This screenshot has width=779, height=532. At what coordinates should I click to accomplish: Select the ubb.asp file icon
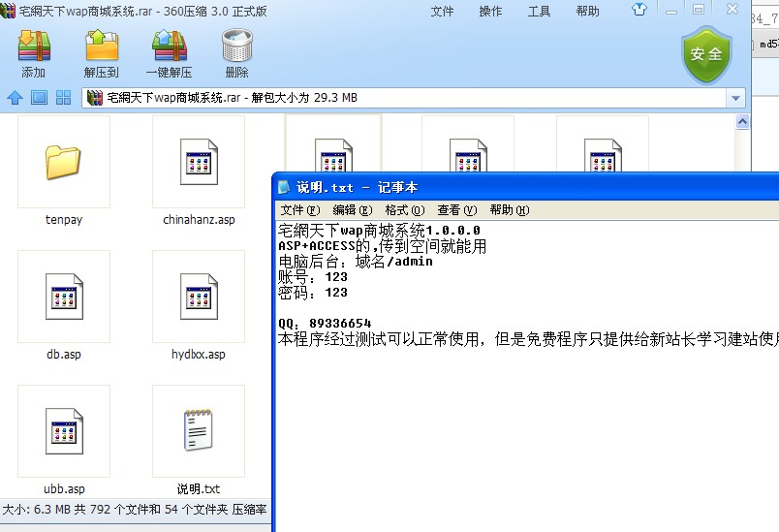click(x=64, y=431)
